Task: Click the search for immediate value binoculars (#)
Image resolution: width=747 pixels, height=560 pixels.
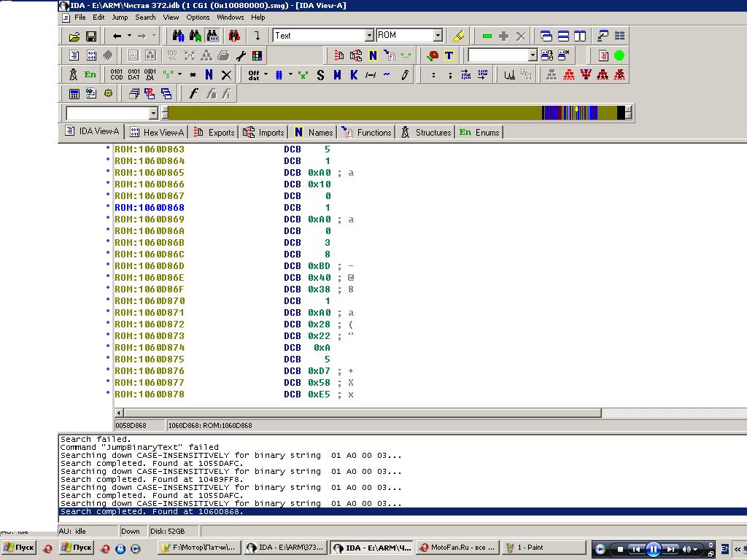Action: point(178,36)
